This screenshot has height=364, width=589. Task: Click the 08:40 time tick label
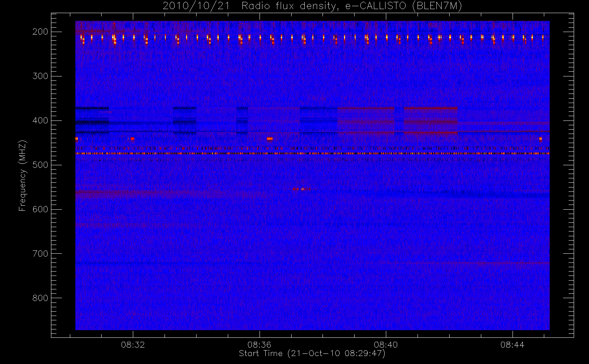386,345
